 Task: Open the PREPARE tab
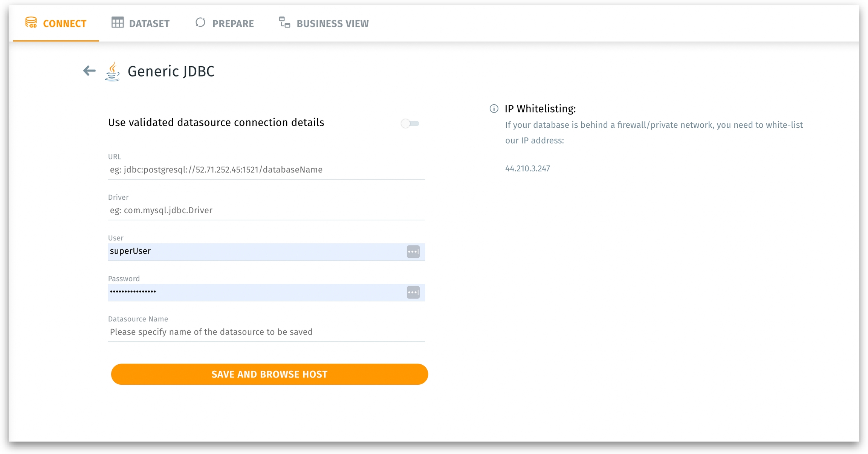pos(233,24)
